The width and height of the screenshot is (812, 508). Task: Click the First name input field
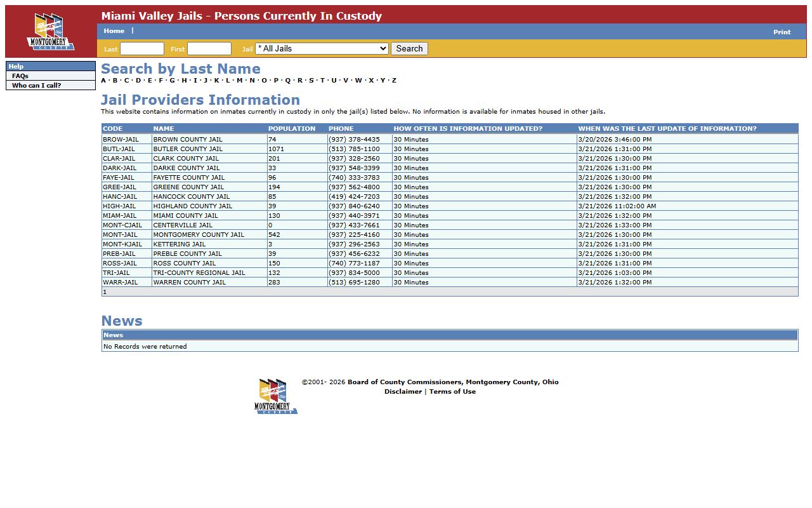point(209,49)
